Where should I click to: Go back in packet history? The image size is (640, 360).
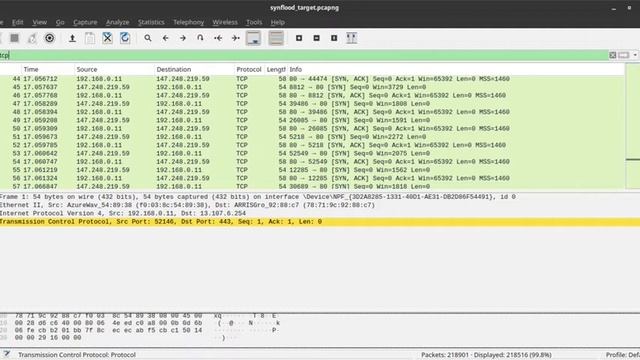pyautogui.click(x=165, y=38)
